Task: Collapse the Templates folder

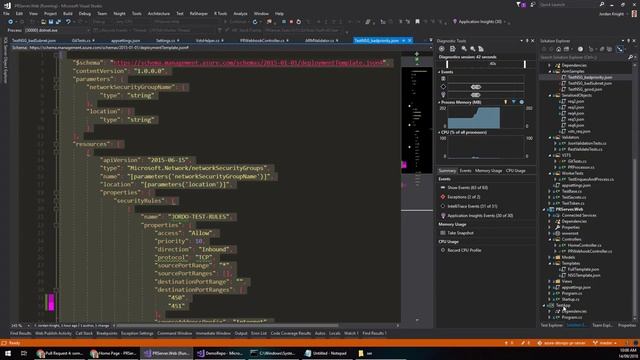Action: (550, 263)
